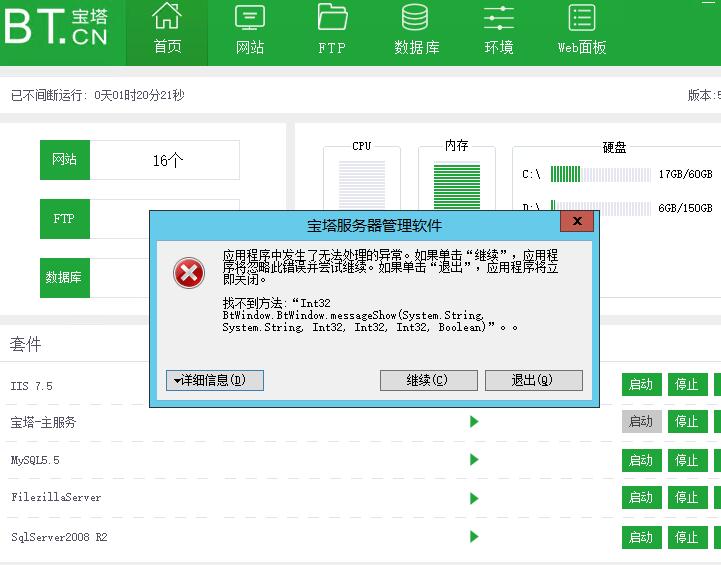721x565 pixels.
Task: Click the database cylinder icon
Action: [415, 17]
